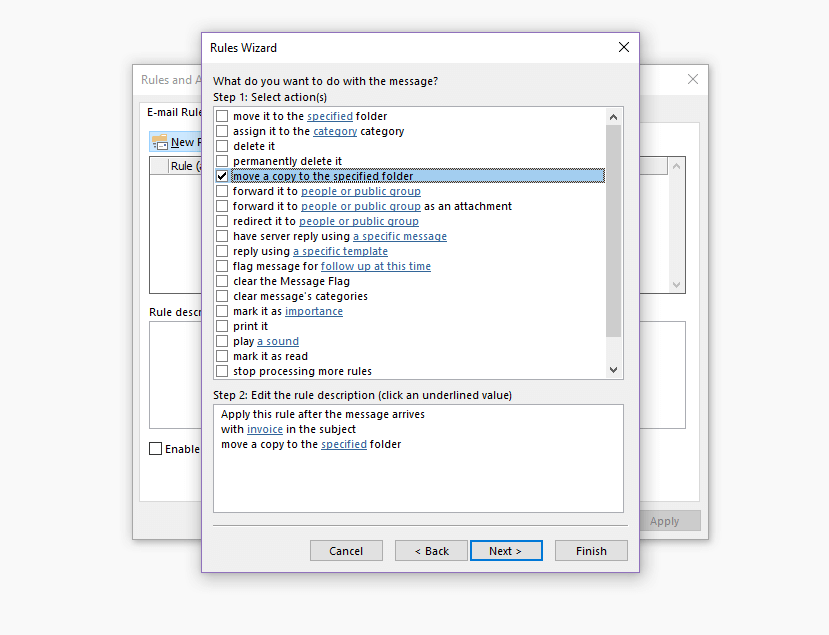Tick 'flag message for follow up' checkbox
Image resolution: width=829 pixels, height=635 pixels.
[x=222, y=266]
